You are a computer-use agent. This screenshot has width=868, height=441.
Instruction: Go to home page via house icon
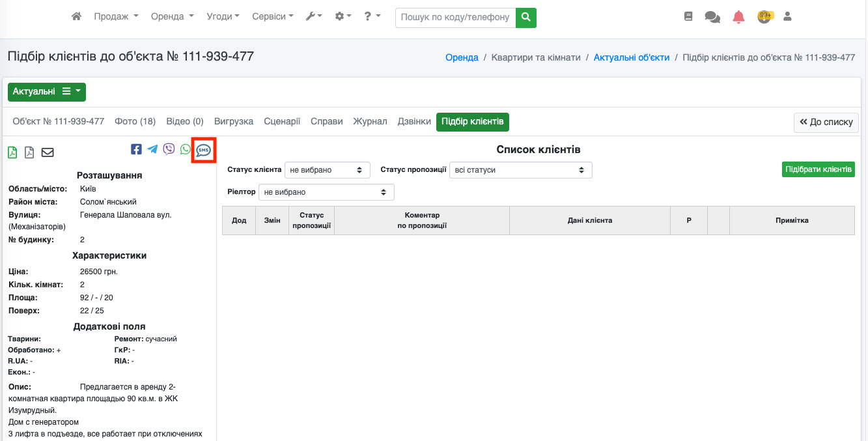(x=76, y=16)
